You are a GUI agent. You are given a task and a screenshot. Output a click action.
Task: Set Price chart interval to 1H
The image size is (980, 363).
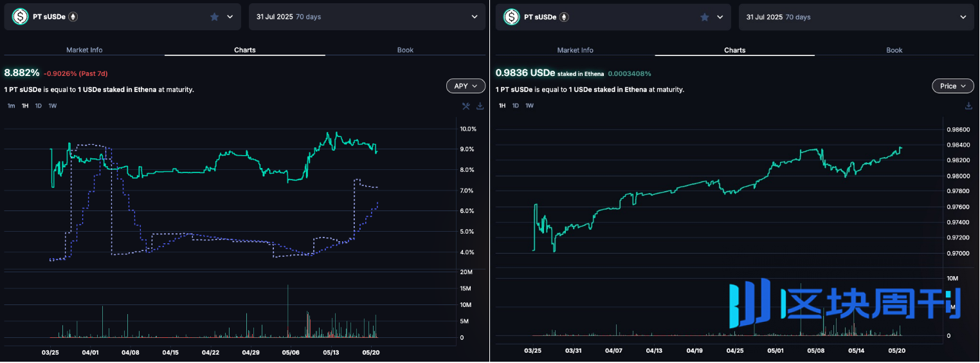coord(502,106)
